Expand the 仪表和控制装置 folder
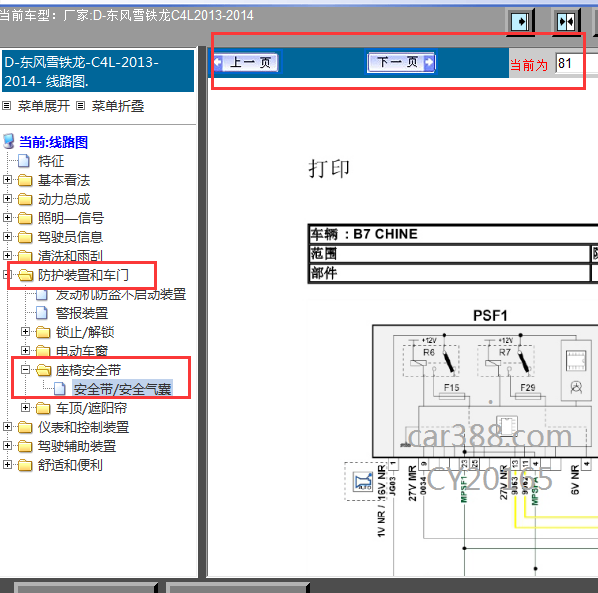This screenshot has width=598, height=593. [7, 427]
